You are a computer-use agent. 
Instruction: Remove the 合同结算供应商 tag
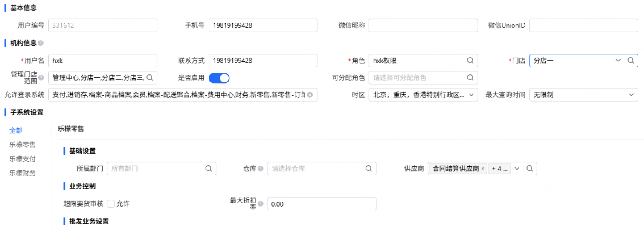[x=482, y=169]
